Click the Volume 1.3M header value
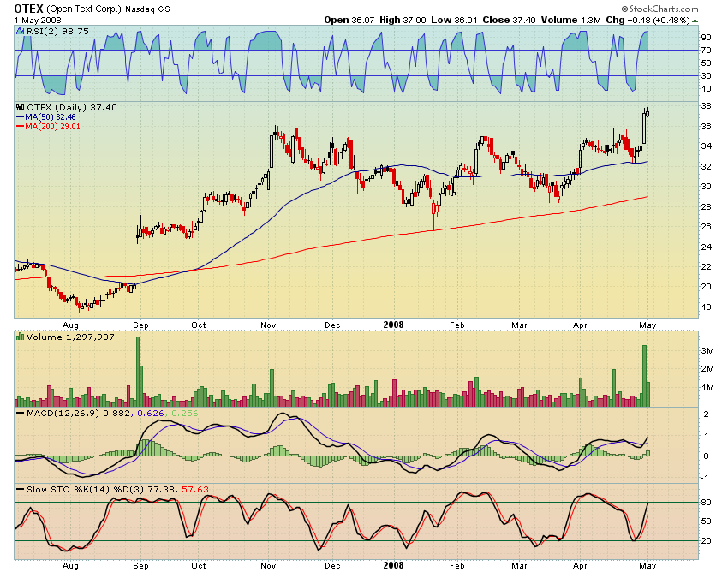The image size is (728, 572). [570, 20]
